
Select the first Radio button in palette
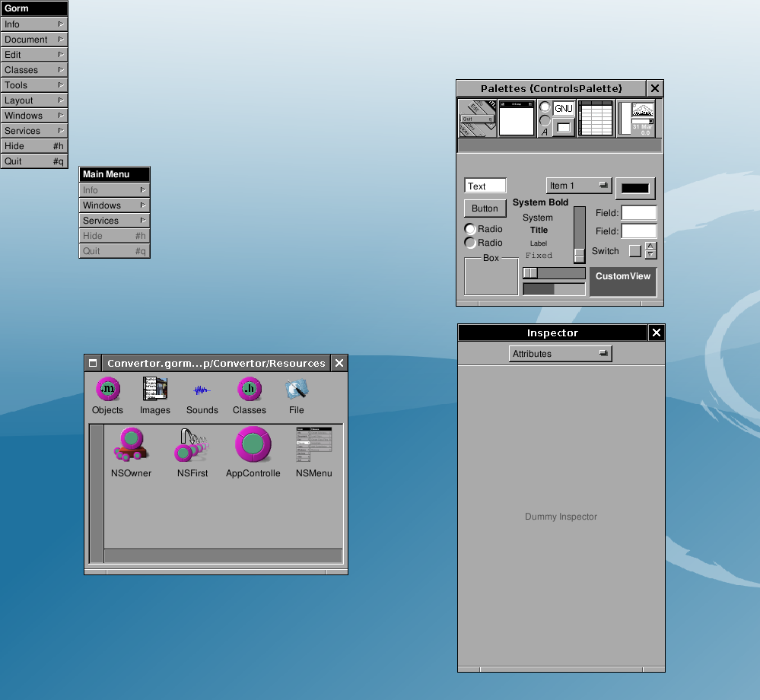[471, 229]
